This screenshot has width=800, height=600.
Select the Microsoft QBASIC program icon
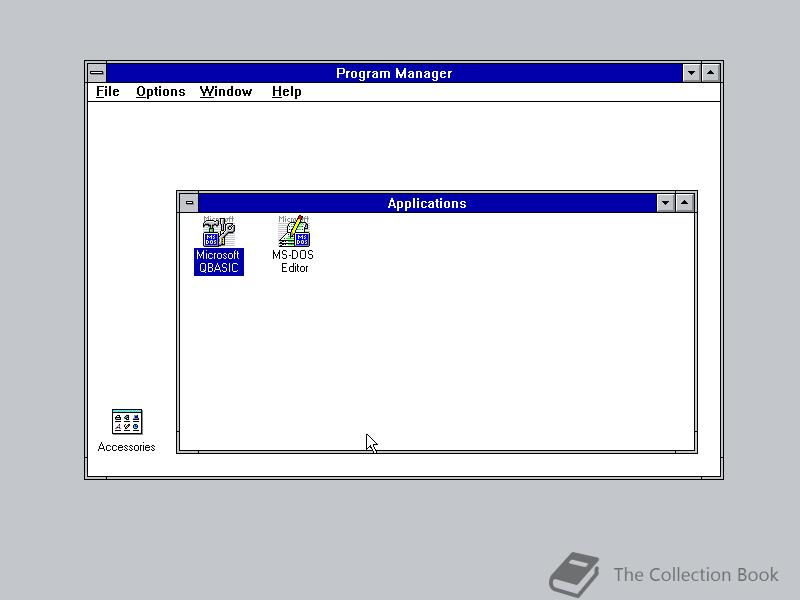219,231
